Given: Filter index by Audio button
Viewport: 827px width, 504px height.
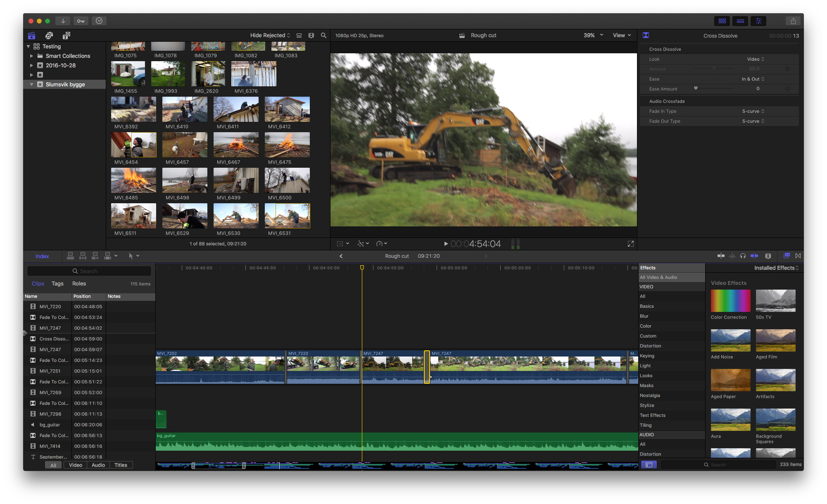Looking at the screenshot, I should pos(98,465).
